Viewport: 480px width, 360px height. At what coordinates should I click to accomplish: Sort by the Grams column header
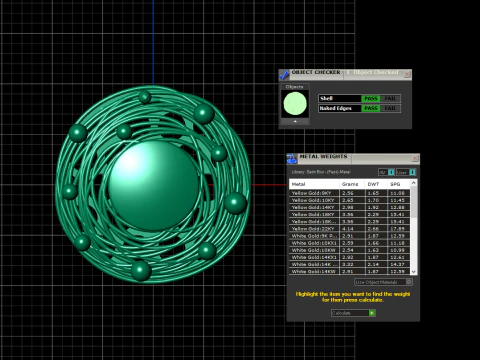click(x=352, y=184)
